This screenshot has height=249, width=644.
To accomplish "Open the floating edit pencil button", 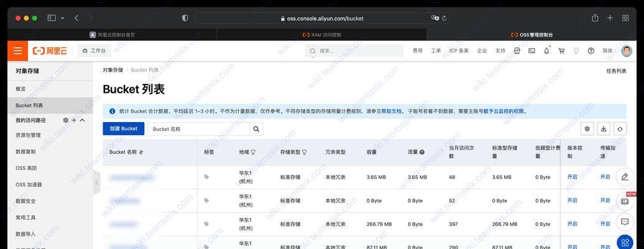I will [625, 177].
